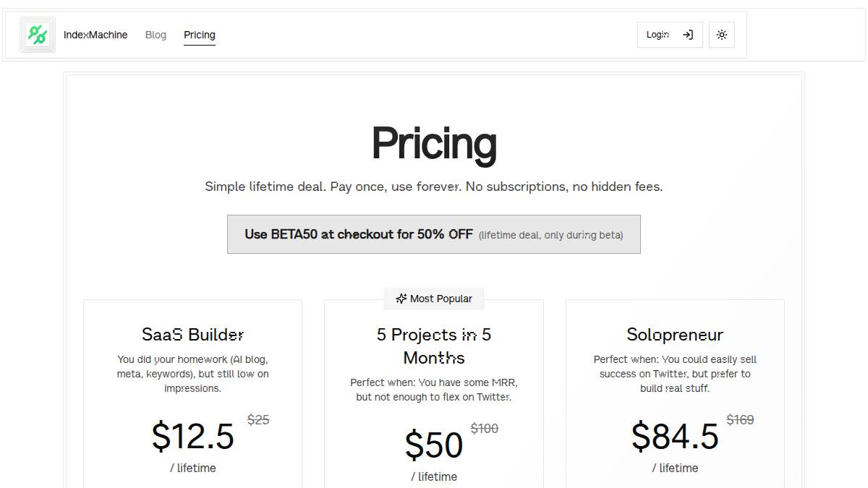Image resolution: width=868 pixels, height=488 pixels.
Task: Choose the SaaS Builder plan title
Action: click(192, 335)
